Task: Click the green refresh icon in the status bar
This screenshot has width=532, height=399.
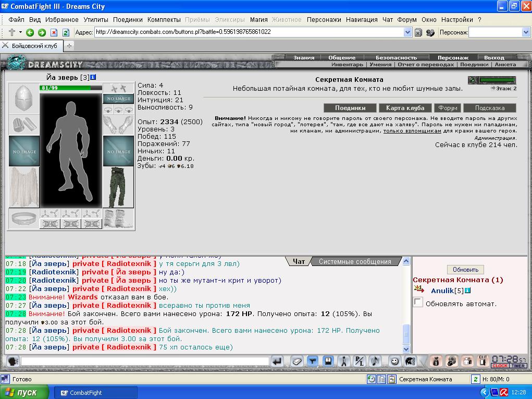Action: point(476,379)
